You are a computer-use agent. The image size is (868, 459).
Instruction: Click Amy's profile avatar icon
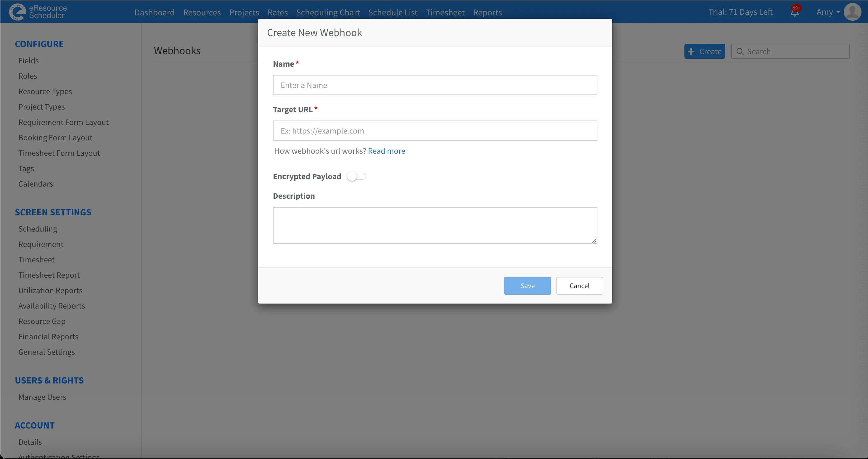pyautogui.click(x=853, y=12)
